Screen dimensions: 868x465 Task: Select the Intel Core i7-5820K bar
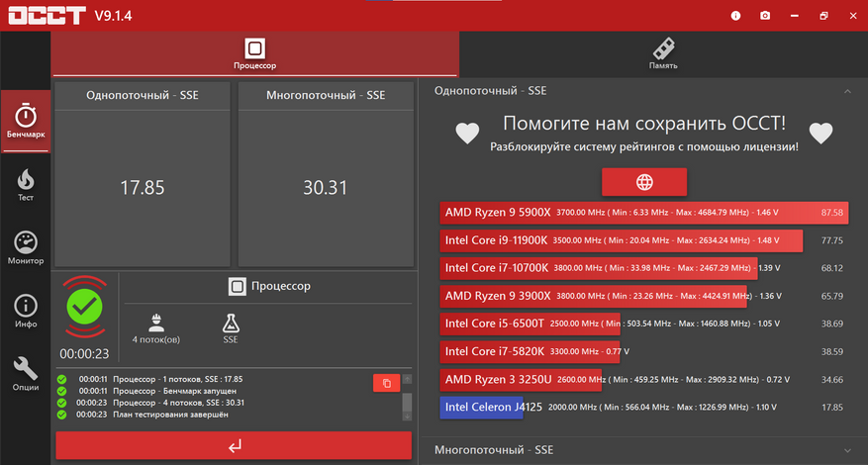tap(530, 351)
